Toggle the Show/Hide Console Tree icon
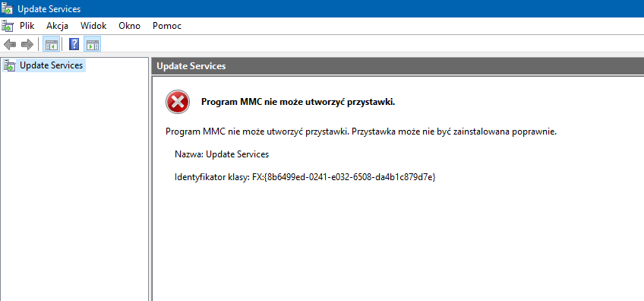 (52, 44)
